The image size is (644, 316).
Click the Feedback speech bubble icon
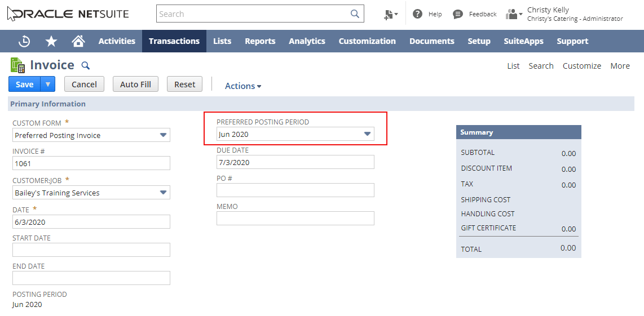(458, 15)
